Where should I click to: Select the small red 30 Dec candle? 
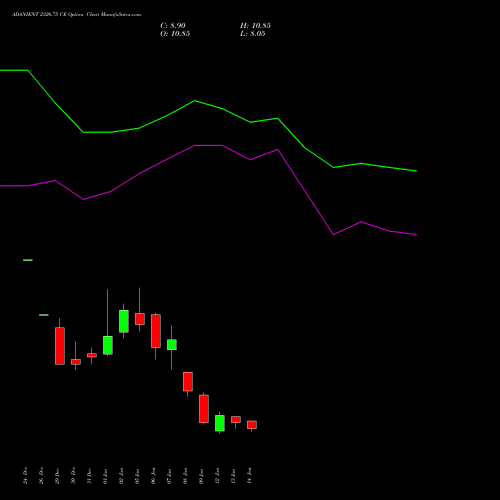point(76,362)
